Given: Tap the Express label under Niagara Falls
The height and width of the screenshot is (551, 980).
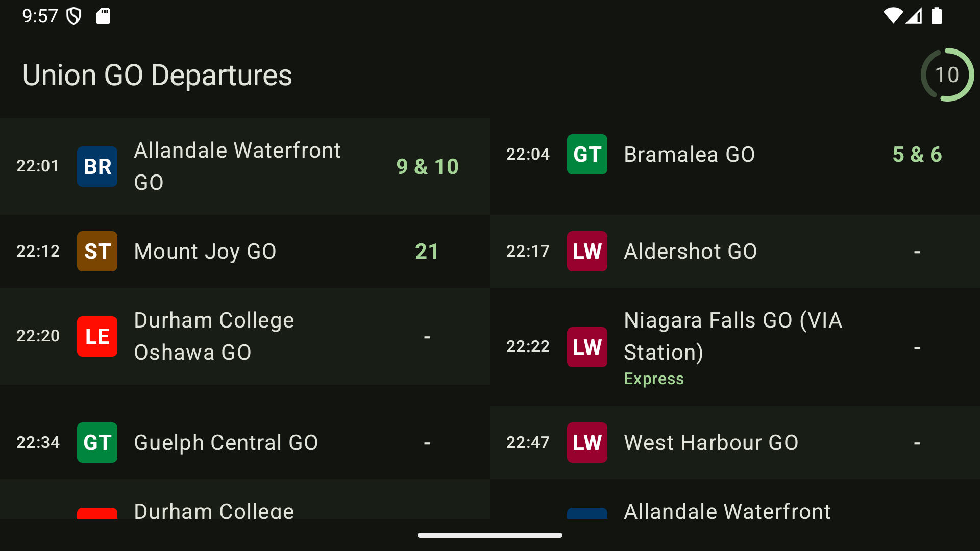Looking at the screenshot, I should click(x=654, y=379).
